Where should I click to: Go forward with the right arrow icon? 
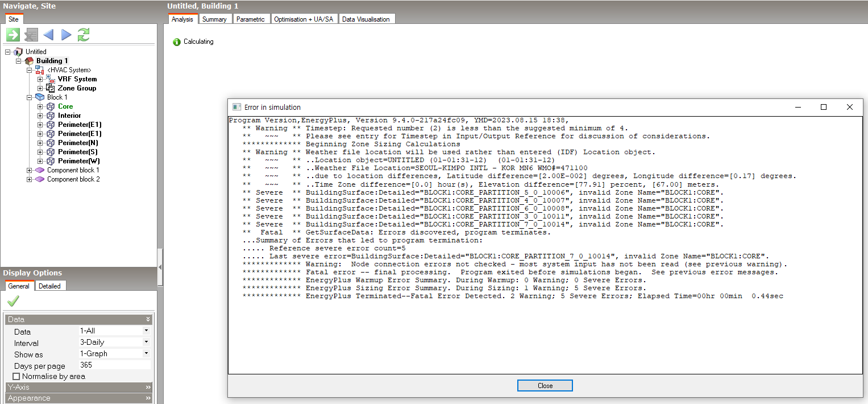pos(66,35)
